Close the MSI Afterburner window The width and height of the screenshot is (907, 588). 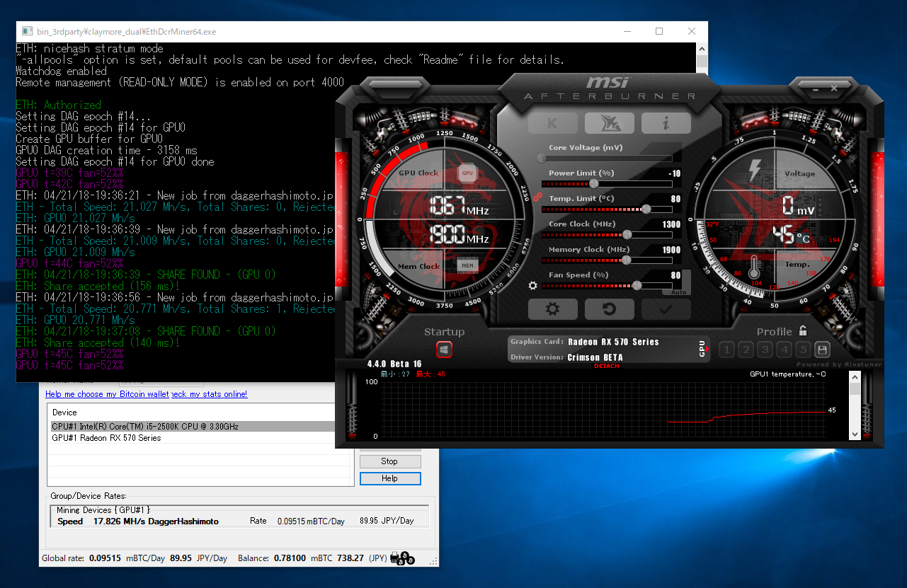[835, 88]
